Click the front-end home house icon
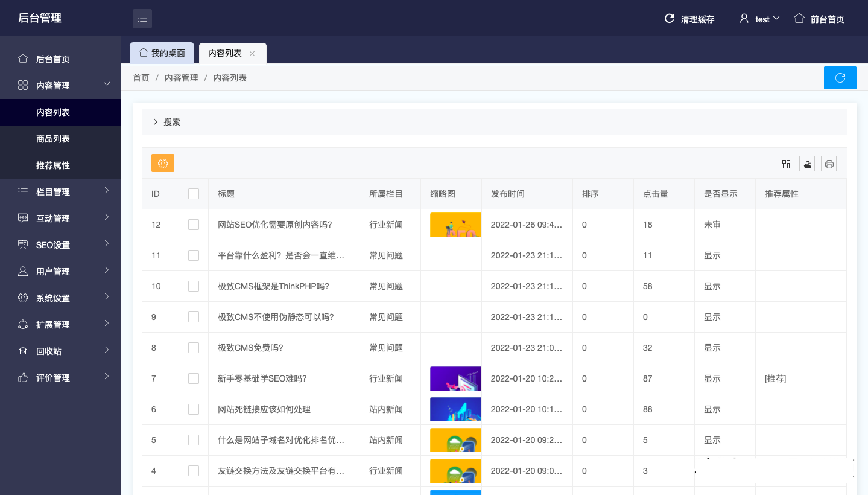Viewport: 868px width, 495px height. [799, 19]
